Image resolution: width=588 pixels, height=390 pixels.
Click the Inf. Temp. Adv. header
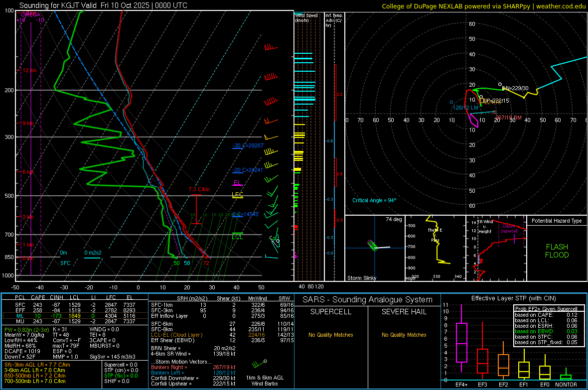tap(334, 20)
